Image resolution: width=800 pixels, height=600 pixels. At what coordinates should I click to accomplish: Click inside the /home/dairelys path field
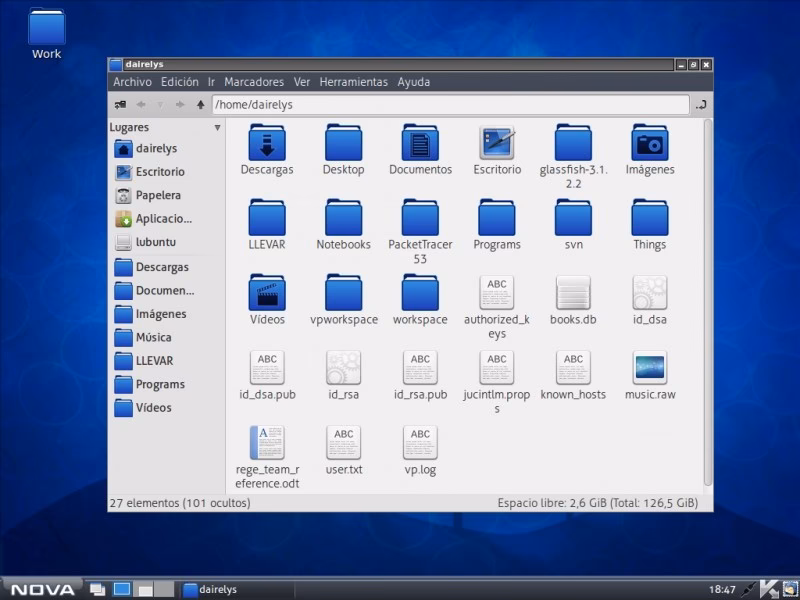[x=400, y=104]
